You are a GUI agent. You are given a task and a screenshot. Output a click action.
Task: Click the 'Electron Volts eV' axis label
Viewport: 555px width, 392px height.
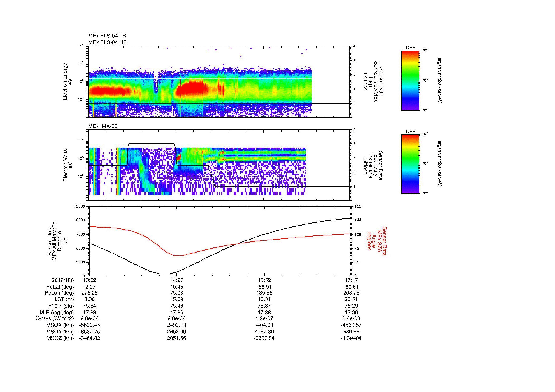click(x=67, y=165)
